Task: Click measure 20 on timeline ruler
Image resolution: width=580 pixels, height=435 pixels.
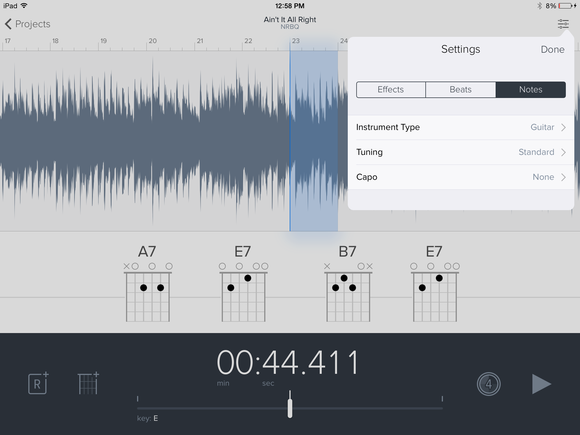Action: click(152, 41)
